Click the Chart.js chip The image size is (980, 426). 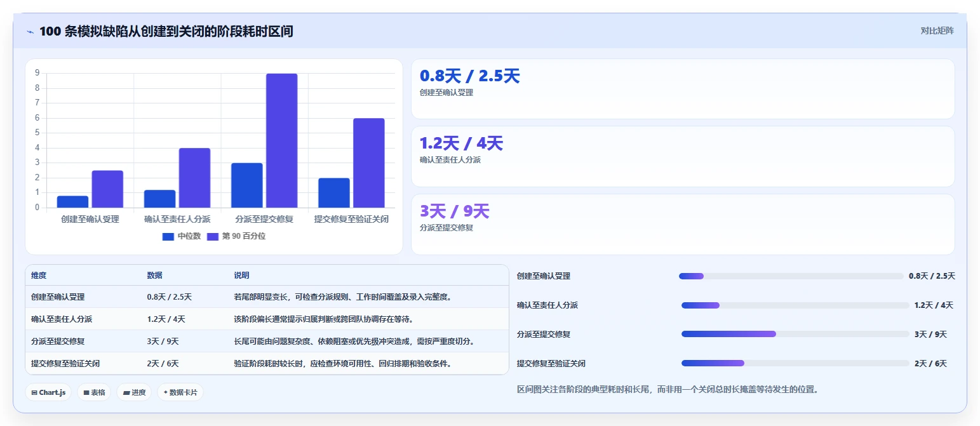pos(48,392)
